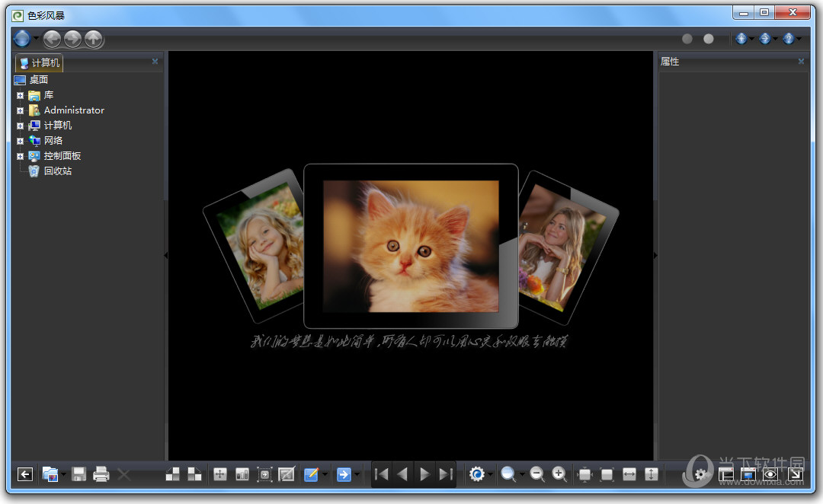Rotate image clockwise icon
823x504 pixels.
tap(195, 474)
